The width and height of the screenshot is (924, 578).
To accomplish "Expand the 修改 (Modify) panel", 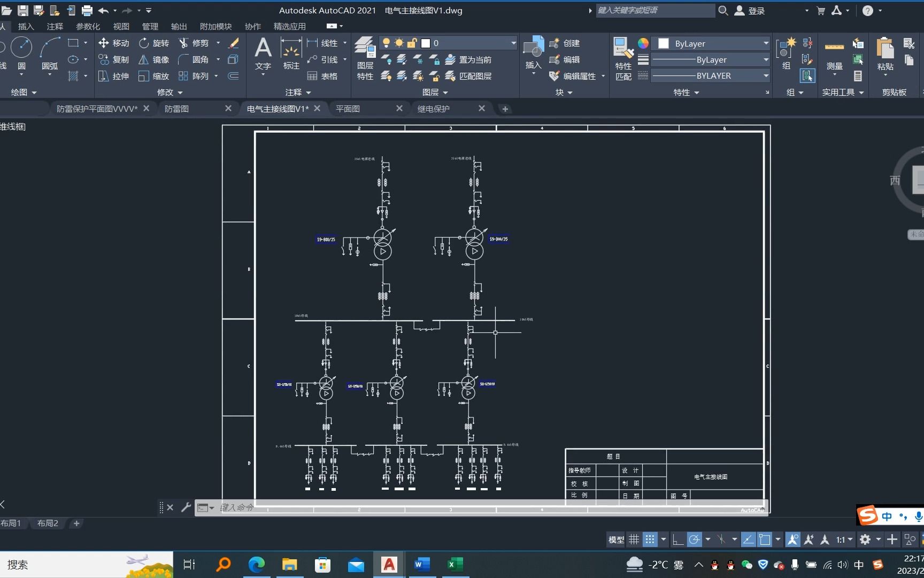I will click(x=170, y=92).
